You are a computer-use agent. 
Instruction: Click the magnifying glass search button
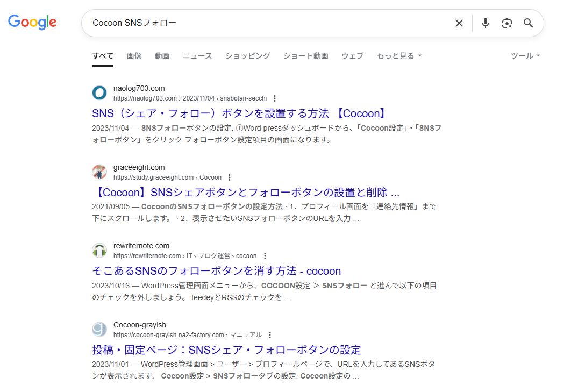click(x=528, y=23)
